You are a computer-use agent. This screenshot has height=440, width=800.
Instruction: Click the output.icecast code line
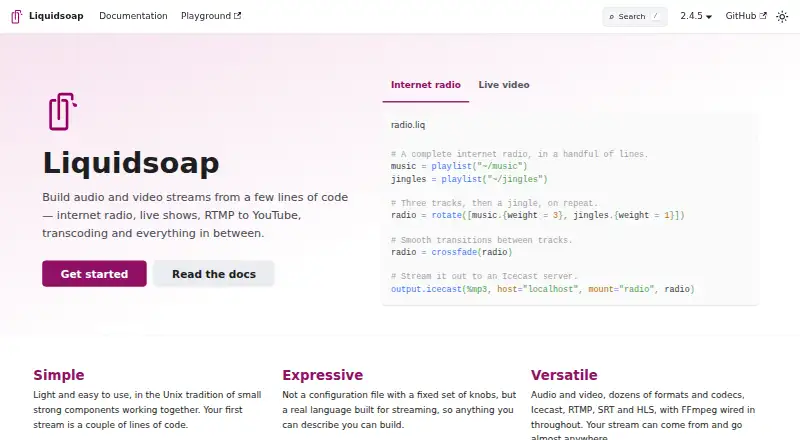coord(542,289)
